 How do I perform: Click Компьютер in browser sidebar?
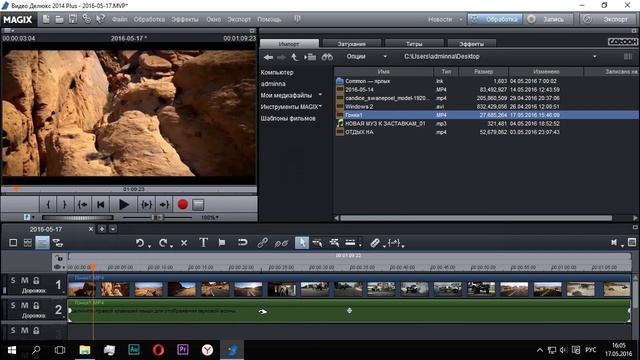pyautogui.click(x=277, y=72)
